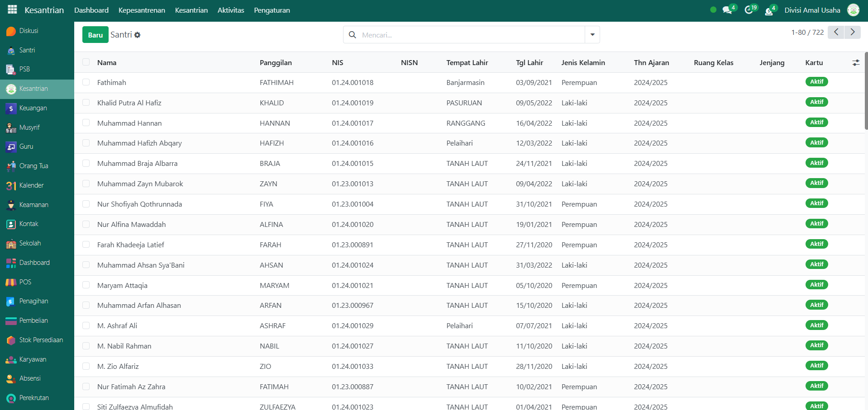Open the apps grid menu icon
868x410 pixels.
(12, 9)
